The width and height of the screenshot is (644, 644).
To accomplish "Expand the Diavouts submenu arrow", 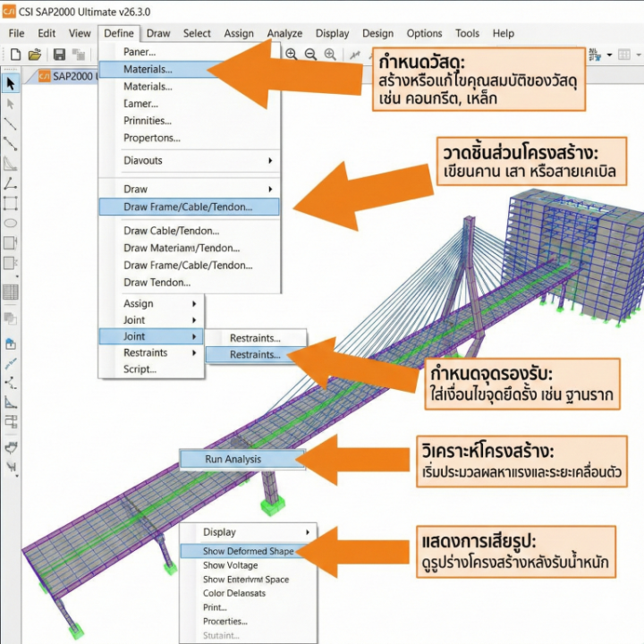I will tap(270, 161).
